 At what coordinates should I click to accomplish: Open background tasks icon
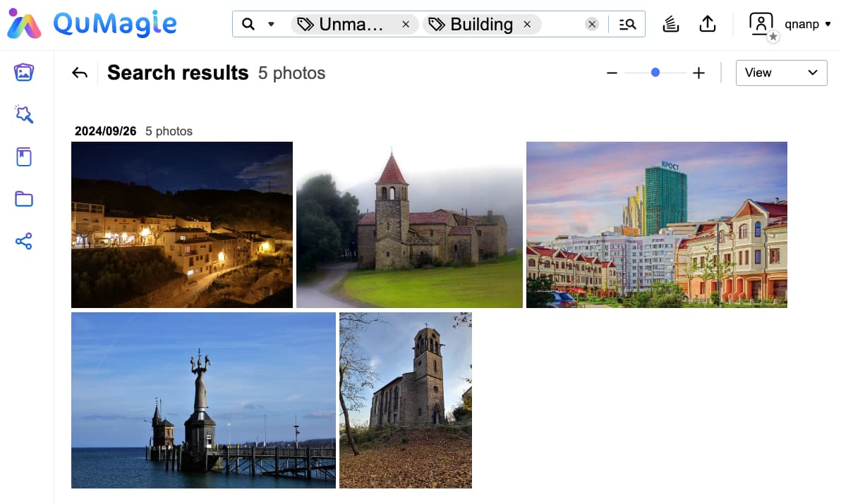pyautogui.click(x=670, y=24)
